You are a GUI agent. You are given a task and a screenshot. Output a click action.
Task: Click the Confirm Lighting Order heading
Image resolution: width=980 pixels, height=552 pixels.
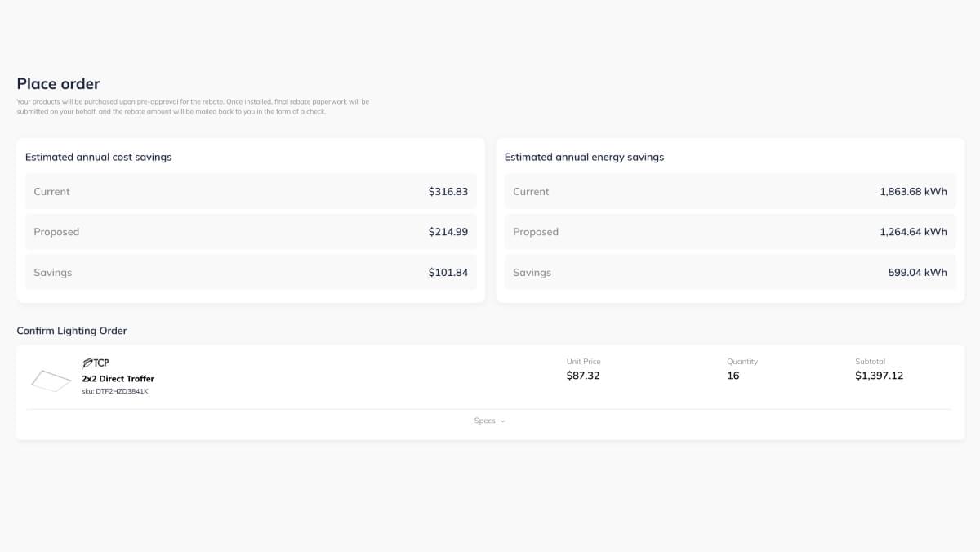[72, 331]
